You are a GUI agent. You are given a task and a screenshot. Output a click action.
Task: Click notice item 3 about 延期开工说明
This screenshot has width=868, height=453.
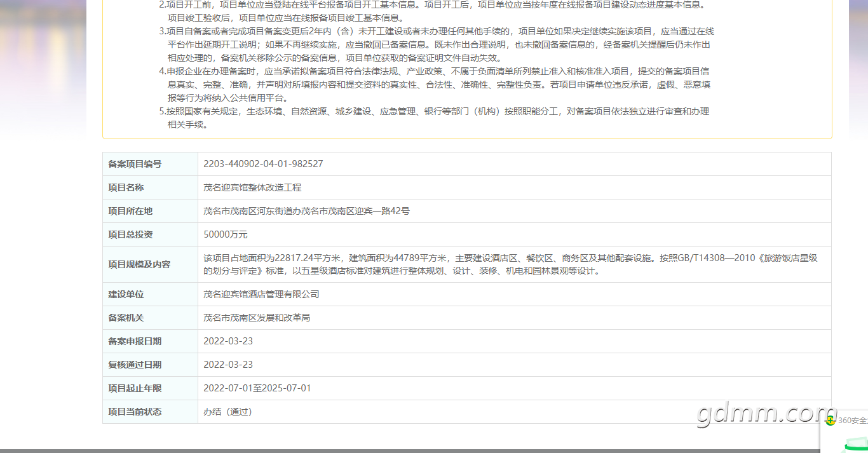point(437,44)
